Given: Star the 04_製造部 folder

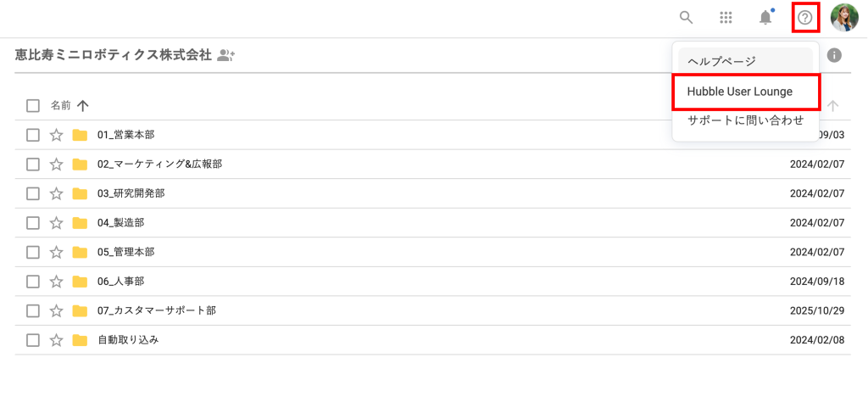Looking at the screenshot, I should [57, 223].
